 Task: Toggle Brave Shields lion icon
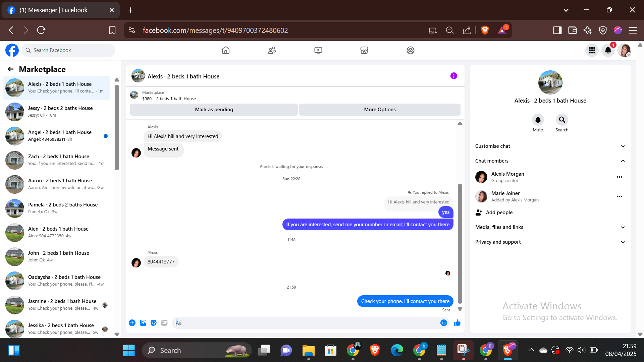(x=485, y=31)
